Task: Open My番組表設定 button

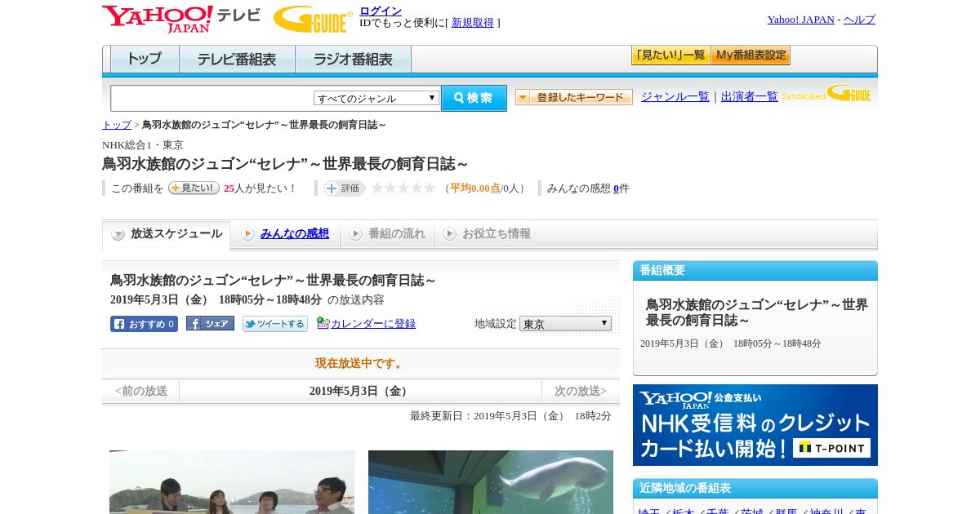Action: click(751, 55)
